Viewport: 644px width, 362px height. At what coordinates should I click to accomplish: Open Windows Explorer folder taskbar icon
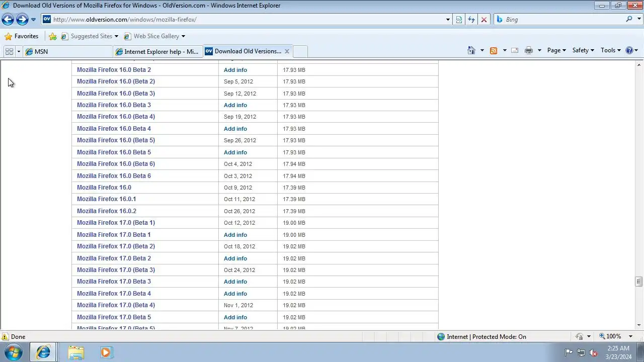pos(76,352)
